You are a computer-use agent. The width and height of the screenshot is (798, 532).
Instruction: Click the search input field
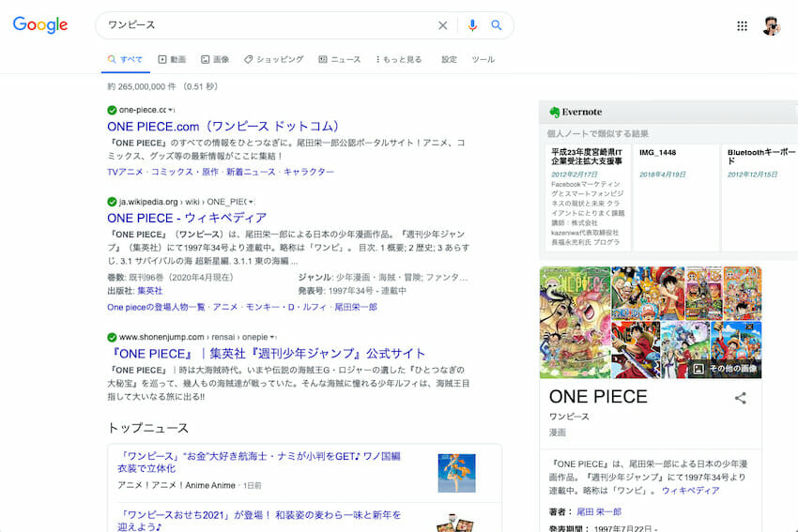pyautogui.click(x=268, y=25)
